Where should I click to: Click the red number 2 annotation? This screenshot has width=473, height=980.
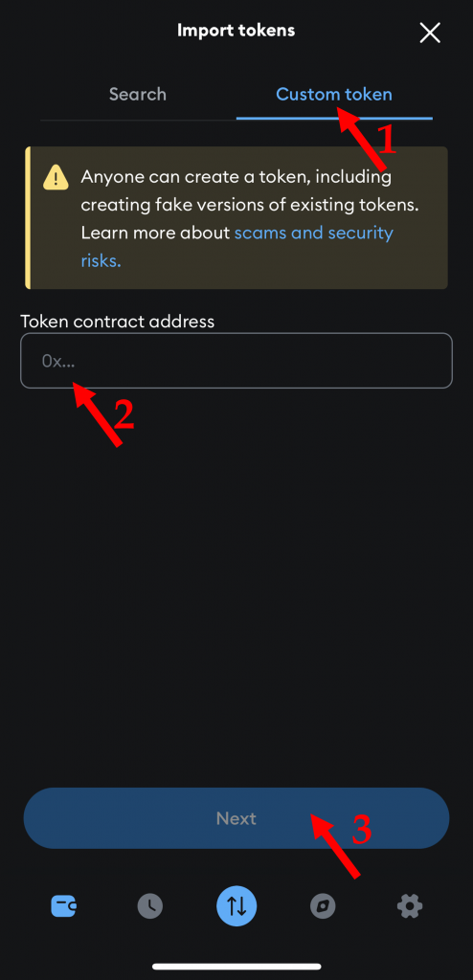124,413
